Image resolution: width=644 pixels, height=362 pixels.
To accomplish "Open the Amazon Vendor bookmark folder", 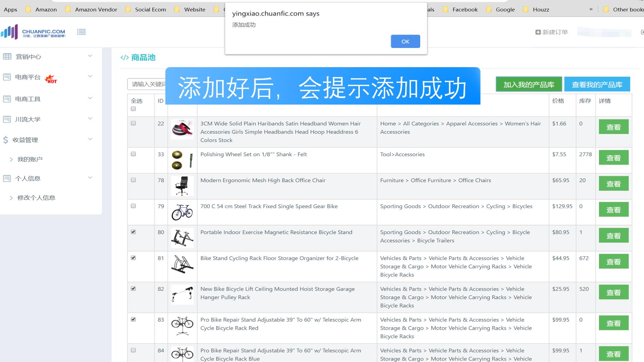I will tap(91, 9).
